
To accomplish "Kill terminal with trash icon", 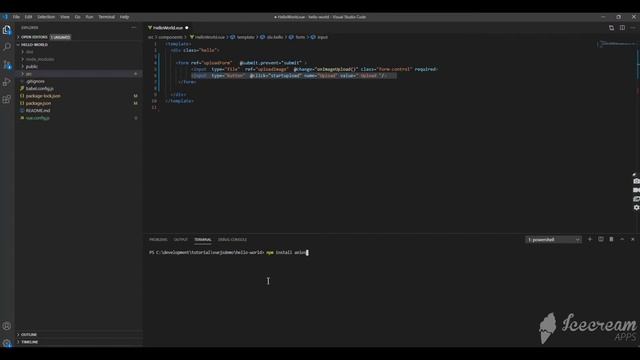I will [611, 239].
